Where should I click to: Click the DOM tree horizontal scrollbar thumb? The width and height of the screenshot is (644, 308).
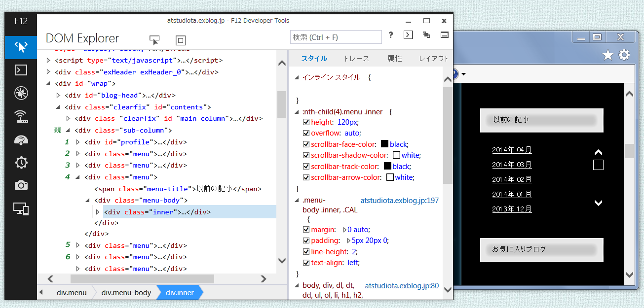pos(143,279)
